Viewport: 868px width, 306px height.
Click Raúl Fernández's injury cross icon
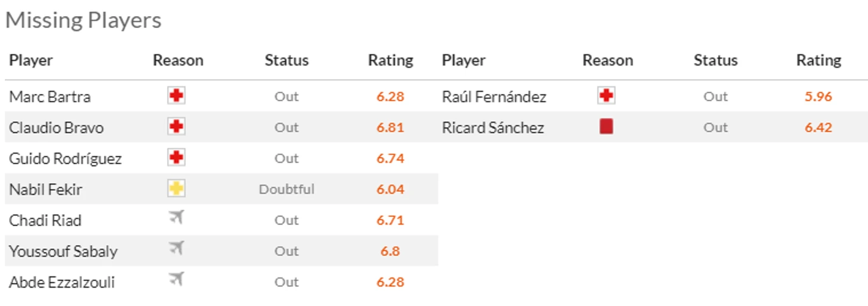[x=606, y=96]
